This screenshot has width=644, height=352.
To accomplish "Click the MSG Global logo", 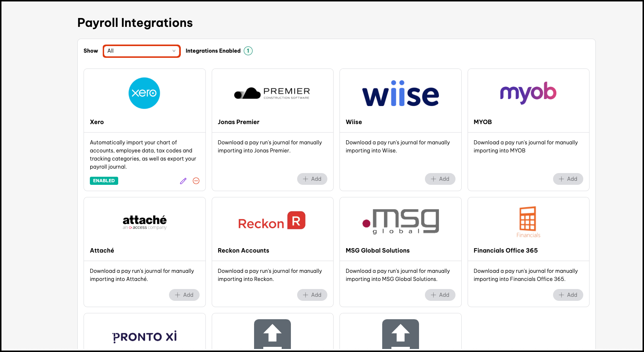I will click(x=400, y=221).
